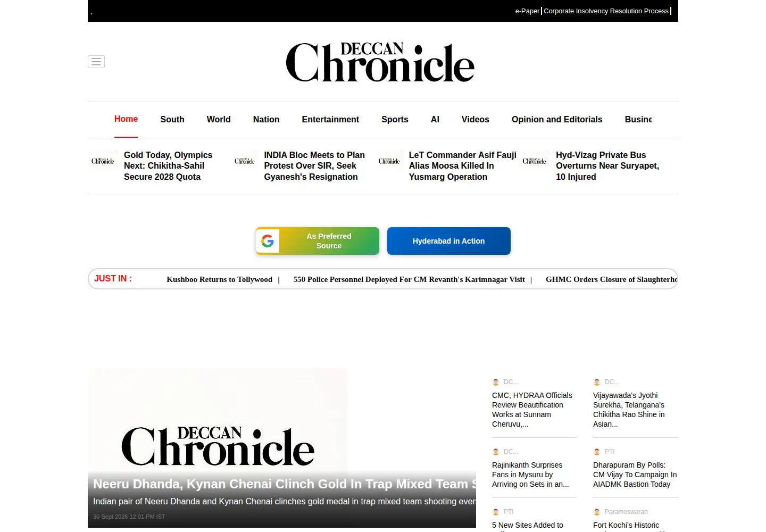This screenshot has height=532, width=766.
Task: Click thumbnail logo beside INDIA Bloc Meets headline
Action: click(x=245, y=161)
